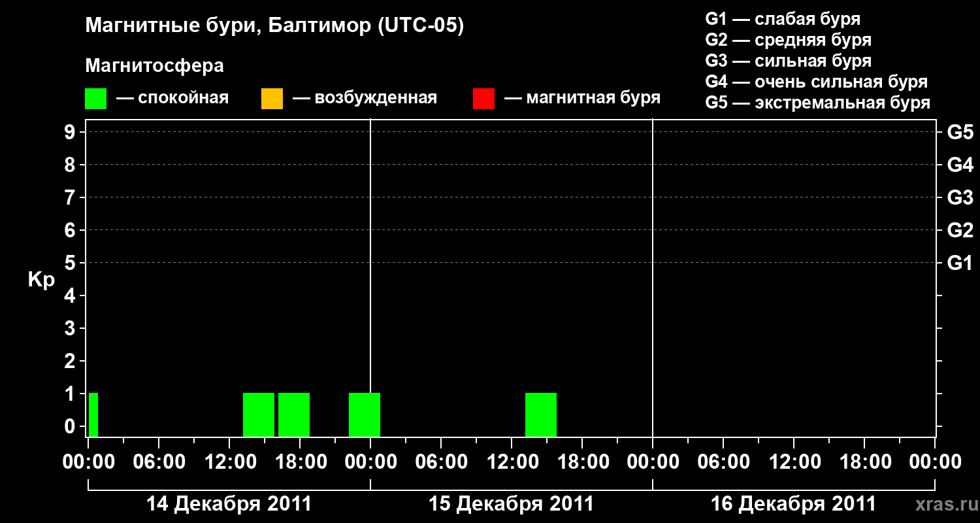Click the green bar just after 12:00 on 14 December
Image resolution: width=980 pixels, height=523 pixels.
tap(259, 414)
